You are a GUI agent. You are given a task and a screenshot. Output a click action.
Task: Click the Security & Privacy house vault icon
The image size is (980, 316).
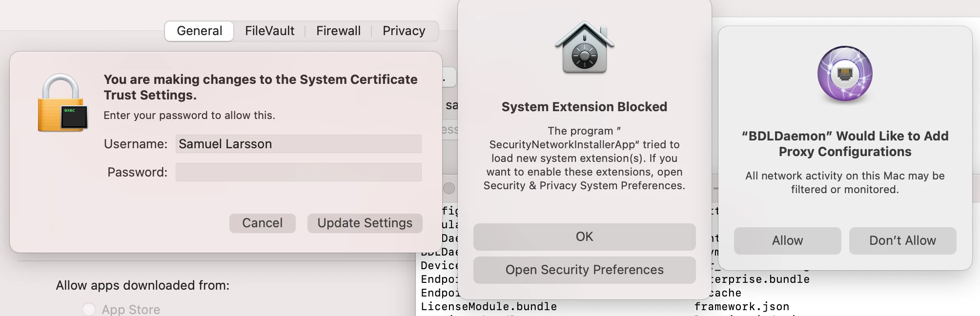(584, 48)
